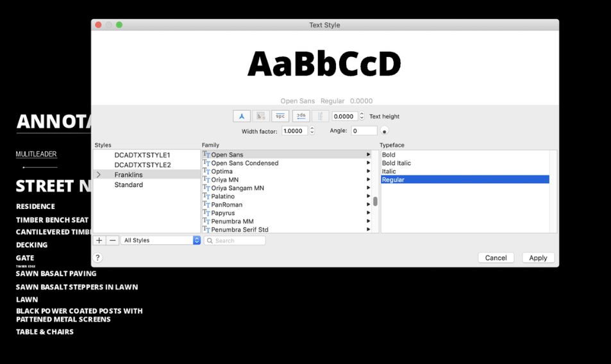Remove selected style with minus button
Screen dimensions: 611x364
(x=113, y=240)
